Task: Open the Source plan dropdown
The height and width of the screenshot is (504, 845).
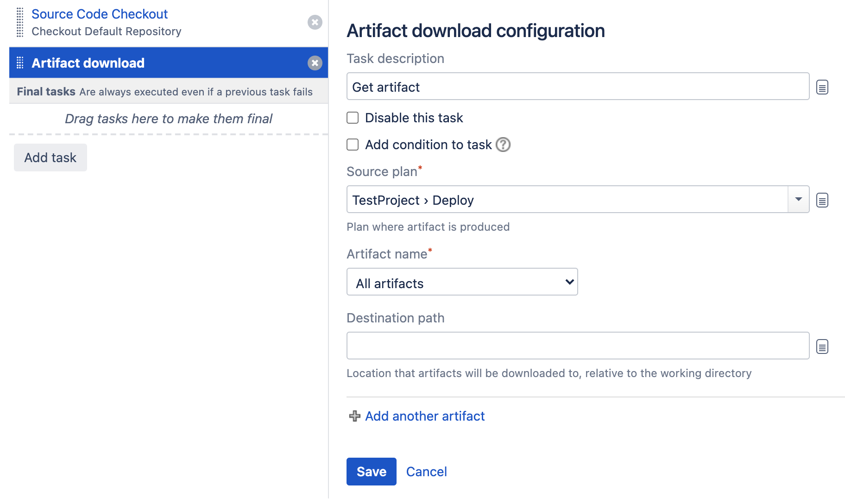Action: (x=798, y=199)
